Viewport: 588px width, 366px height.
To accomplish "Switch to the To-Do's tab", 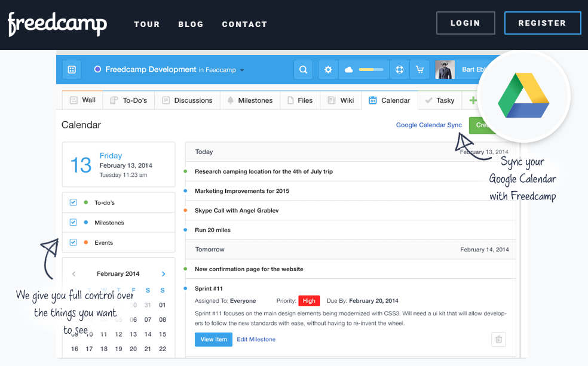I will [128, 100].
